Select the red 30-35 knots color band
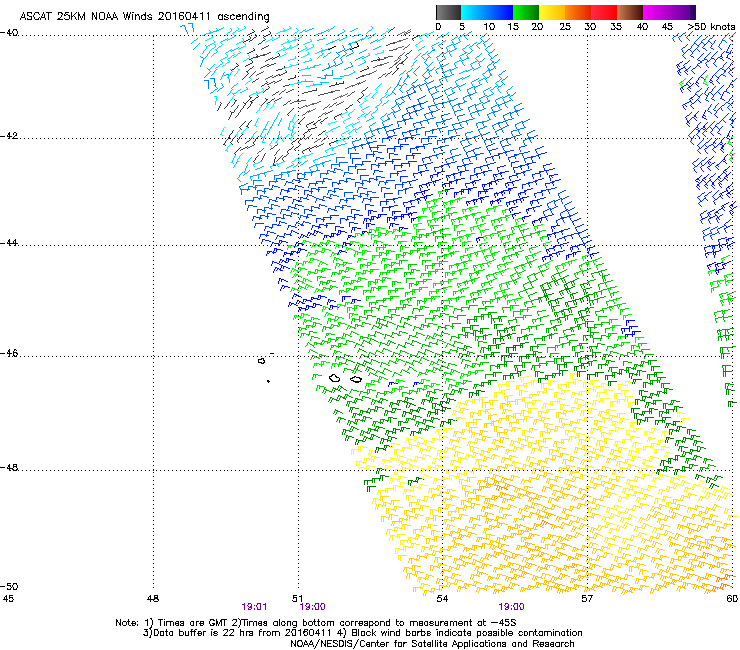This screenshot has height=650, width=740. 604,12
